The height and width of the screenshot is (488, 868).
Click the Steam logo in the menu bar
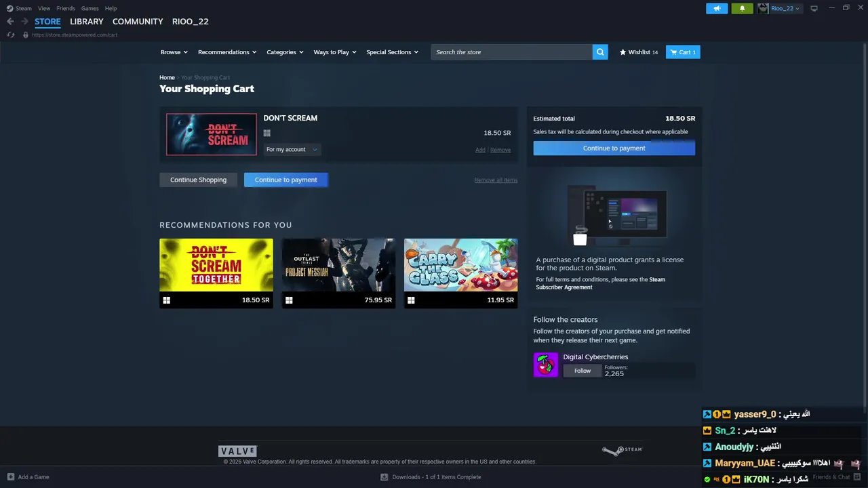coord(9,8)
